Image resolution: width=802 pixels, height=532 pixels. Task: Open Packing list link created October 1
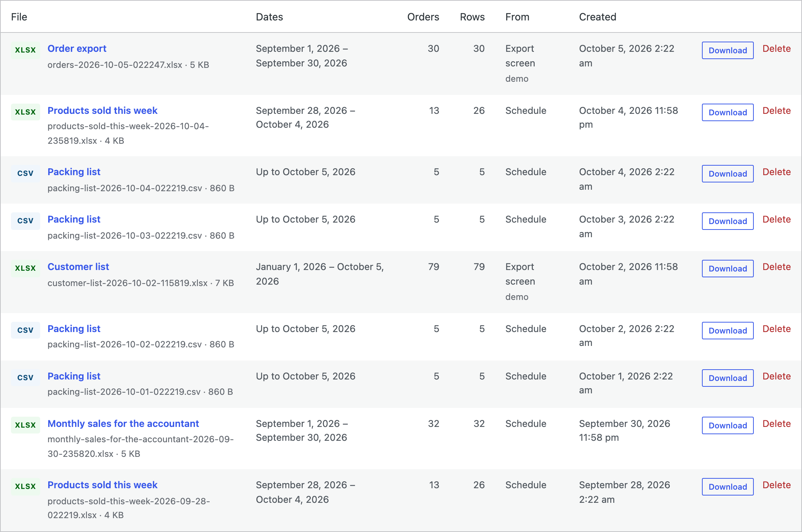tap(74, 376)
